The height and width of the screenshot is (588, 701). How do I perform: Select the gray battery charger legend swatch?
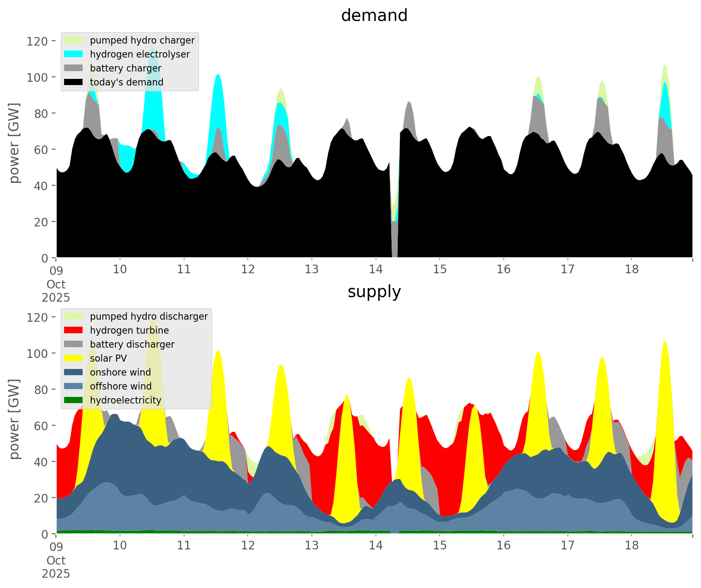[74, 68]
